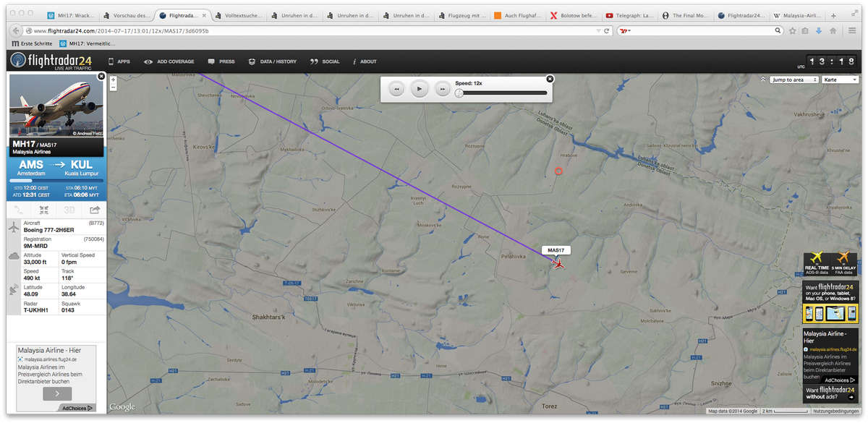Switch to the Vorschau des tab

(127, 14)
